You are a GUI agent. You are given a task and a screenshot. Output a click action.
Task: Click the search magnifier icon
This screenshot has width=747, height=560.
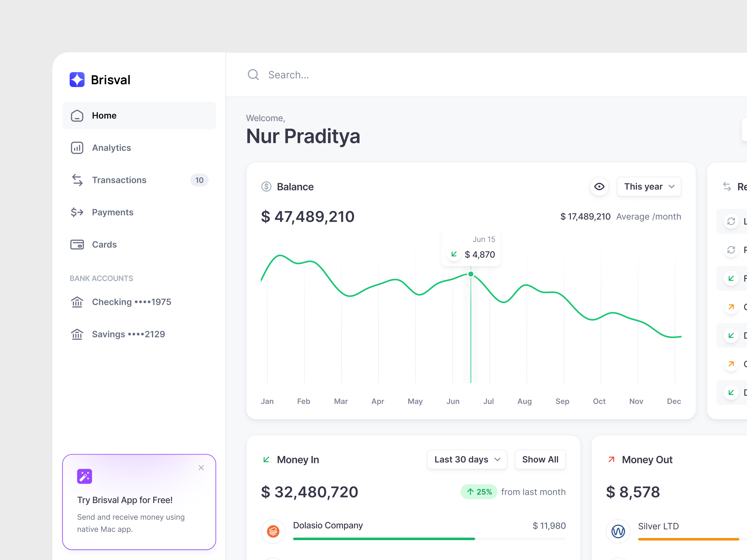coord(253,75)
